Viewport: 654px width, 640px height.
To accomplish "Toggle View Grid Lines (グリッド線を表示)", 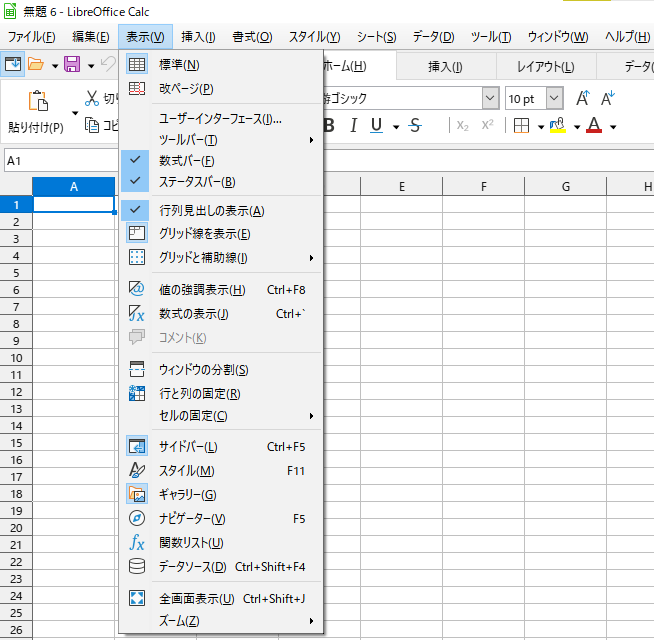I will pyautogui.click(x=221, y=234).
